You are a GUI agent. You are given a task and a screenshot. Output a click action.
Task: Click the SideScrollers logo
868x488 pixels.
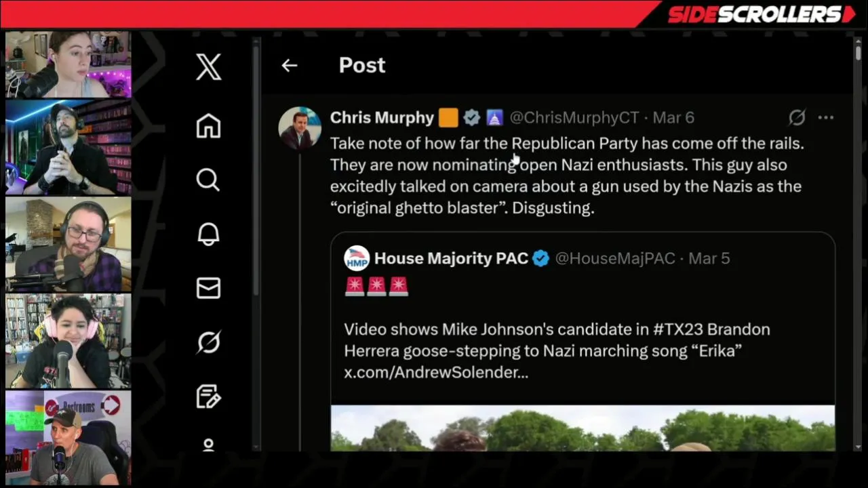click(762, 14)
